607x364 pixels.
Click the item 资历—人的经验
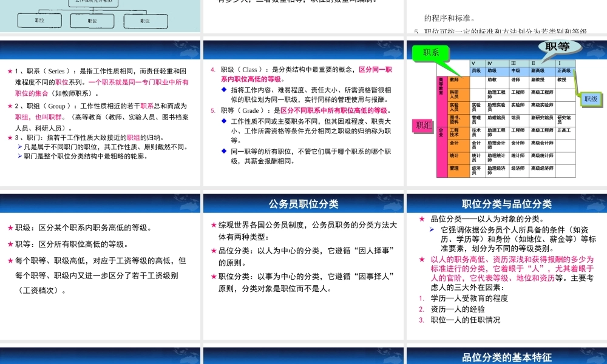tap(458, 309)
